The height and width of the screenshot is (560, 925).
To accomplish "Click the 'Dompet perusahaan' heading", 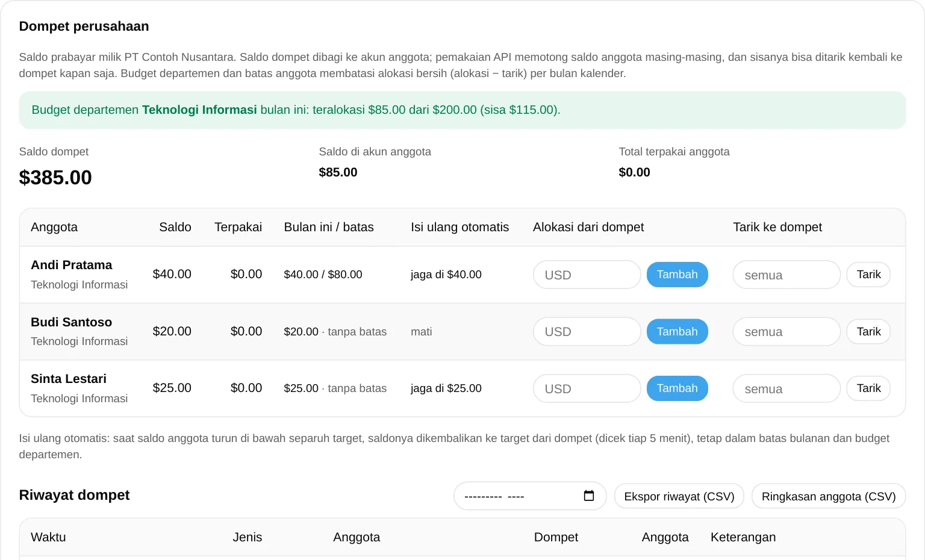I will tap(84, 26).
